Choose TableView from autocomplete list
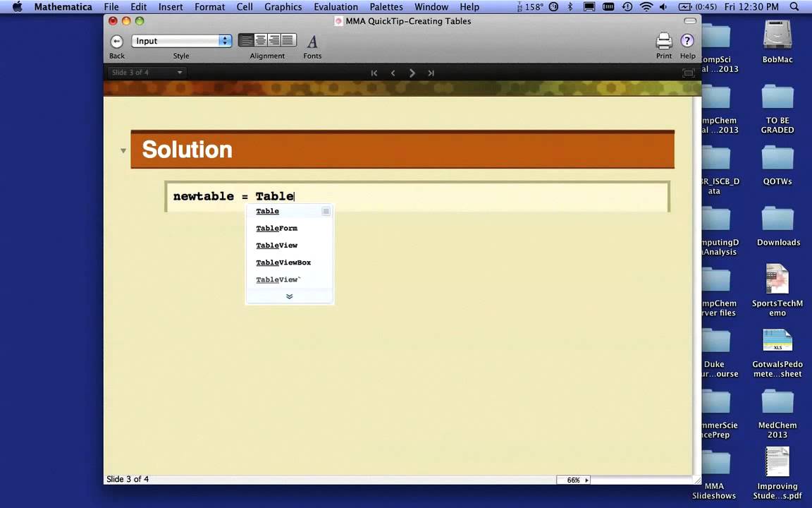 [276, 246]
